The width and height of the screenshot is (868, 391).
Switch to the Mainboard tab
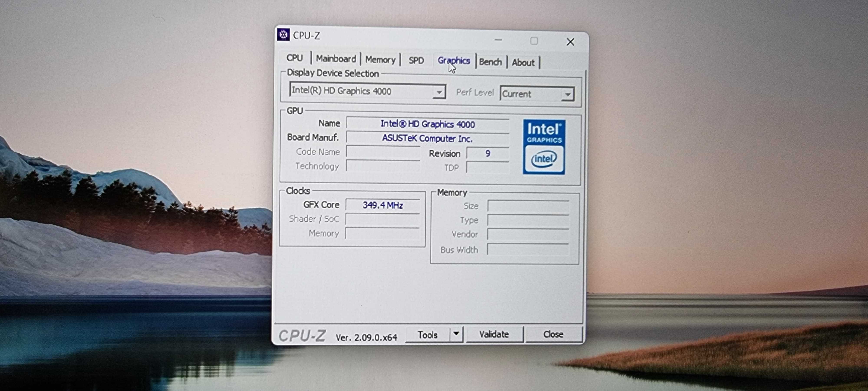(x=336, y=59)
